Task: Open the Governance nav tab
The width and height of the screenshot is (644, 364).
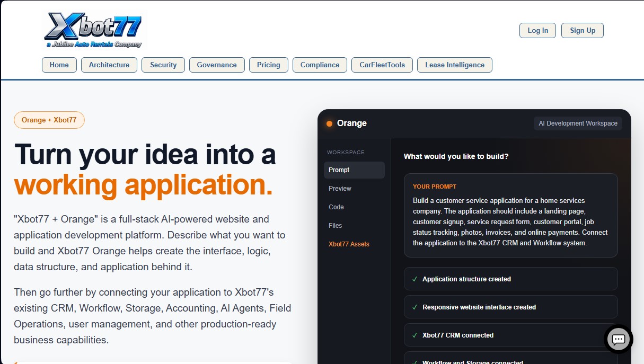Action: point(217,65)
